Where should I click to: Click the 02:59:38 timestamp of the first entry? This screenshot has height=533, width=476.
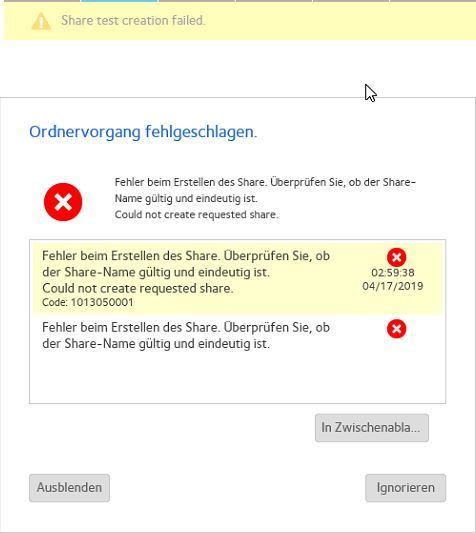(x=393, y=273)
